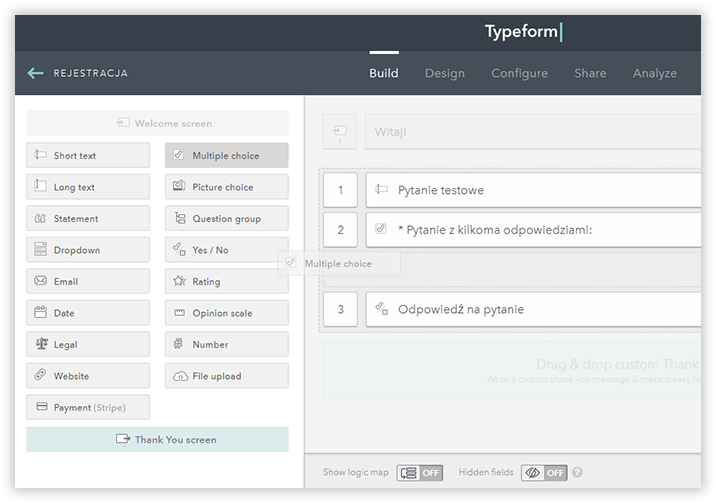Add a Short text question
716x503 pixels.
coord(88,155)
